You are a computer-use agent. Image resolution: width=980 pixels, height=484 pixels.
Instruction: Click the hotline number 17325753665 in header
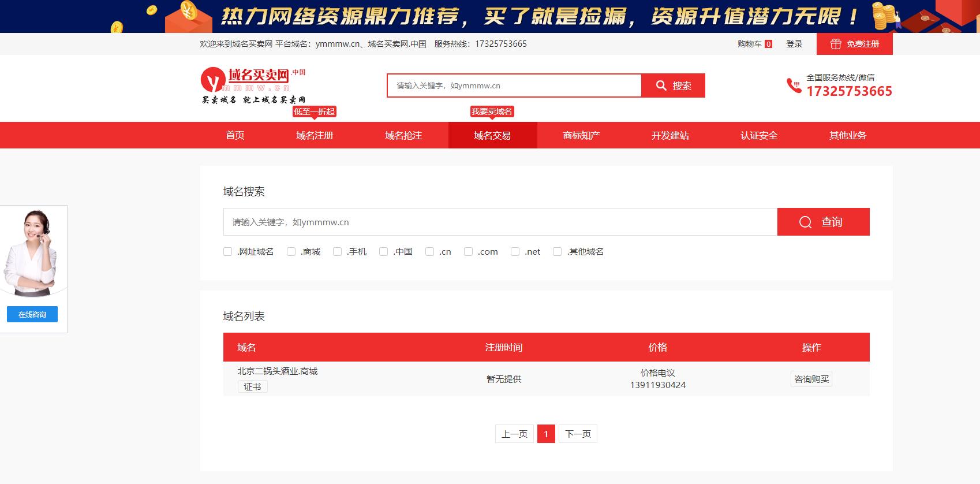(x=849, y=91)
